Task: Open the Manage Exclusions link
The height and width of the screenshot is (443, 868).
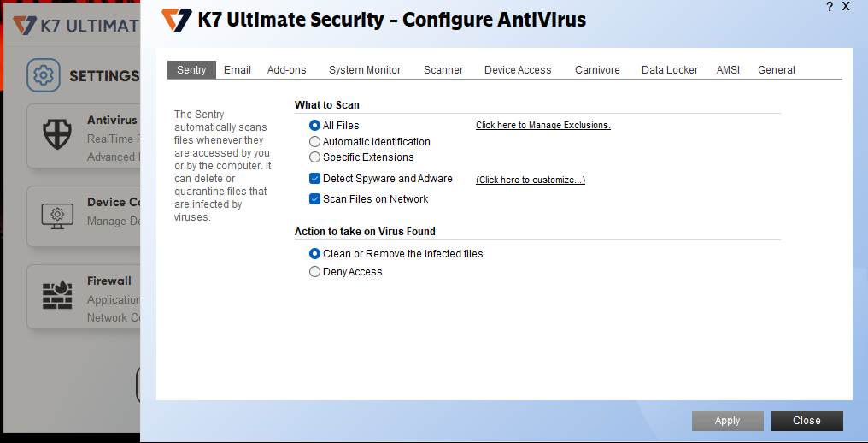Action: tap(542, 126)
